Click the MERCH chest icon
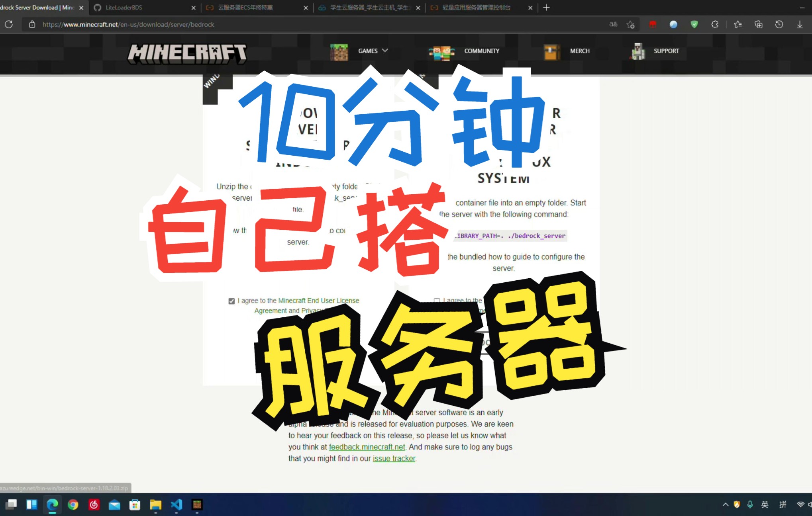 point(552,52)
